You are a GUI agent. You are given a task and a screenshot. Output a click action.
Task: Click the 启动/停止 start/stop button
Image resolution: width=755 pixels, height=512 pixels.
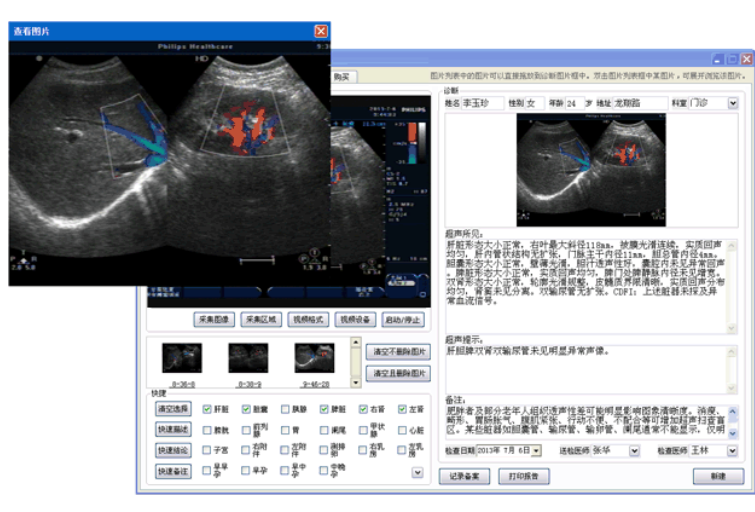(x=403, y=320)
